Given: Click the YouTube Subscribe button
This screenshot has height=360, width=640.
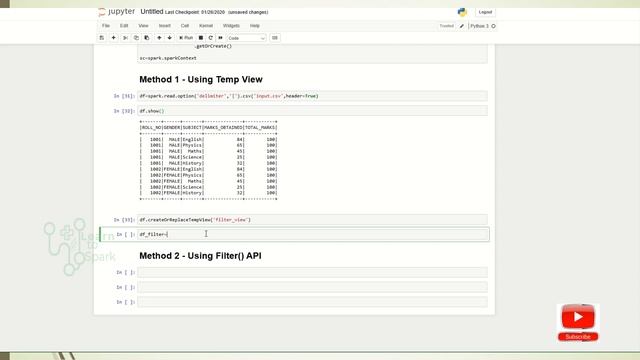Looking at the screenshot, I should (x=578, y=337).
